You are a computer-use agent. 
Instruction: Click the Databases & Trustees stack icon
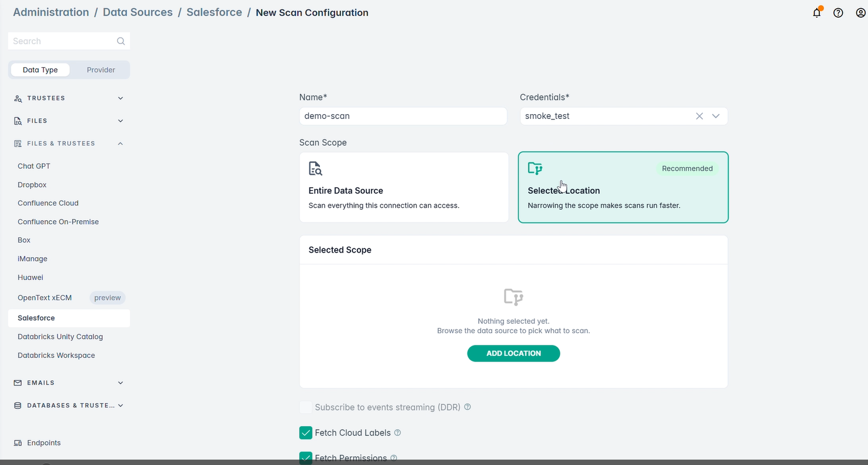[x=18, y=406]
